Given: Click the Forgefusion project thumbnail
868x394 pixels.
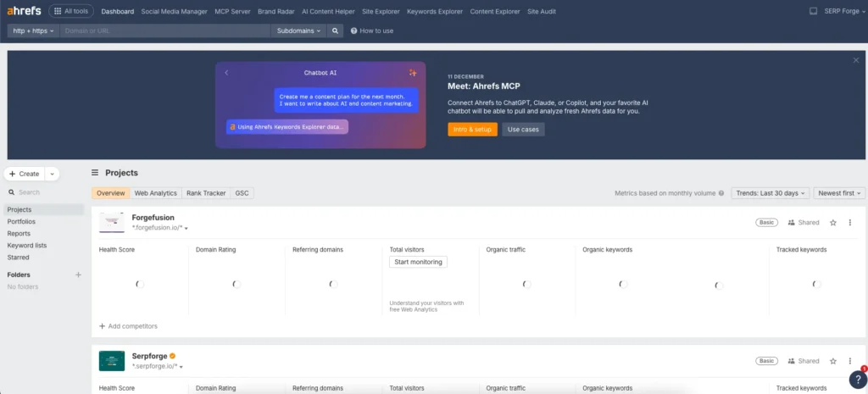Looking at the screenshot, I should [x=112, y=223].
